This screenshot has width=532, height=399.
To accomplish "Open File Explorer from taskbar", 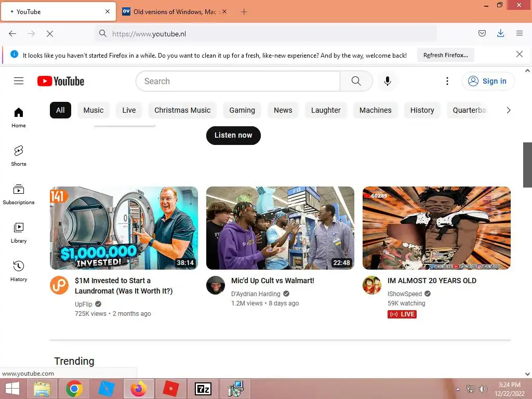I will click(42, 389).
